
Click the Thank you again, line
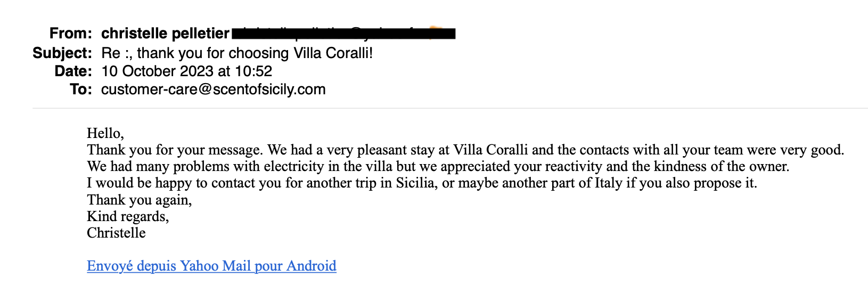(139, 200)
